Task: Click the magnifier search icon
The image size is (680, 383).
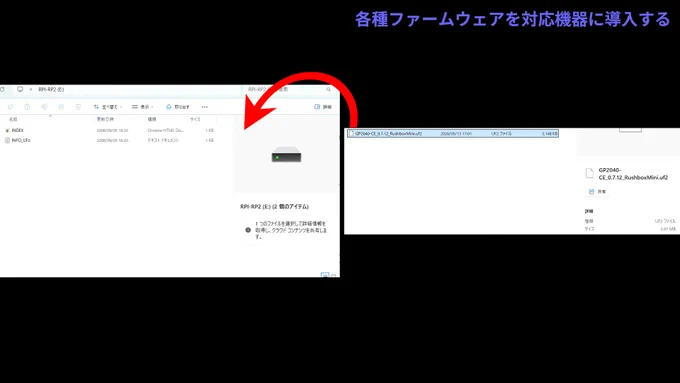Action: [x=329, y=89]
